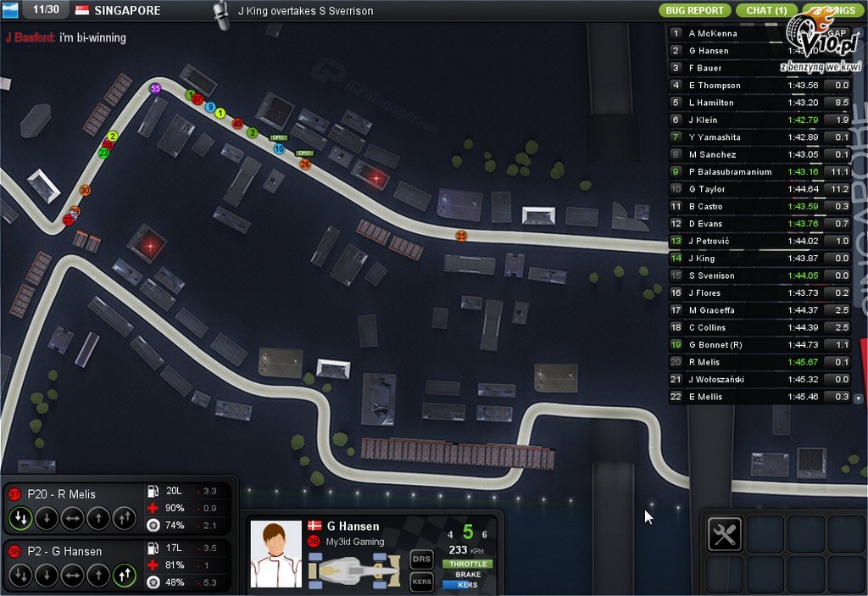Set R Melis to single-down push level

(47, 518)
